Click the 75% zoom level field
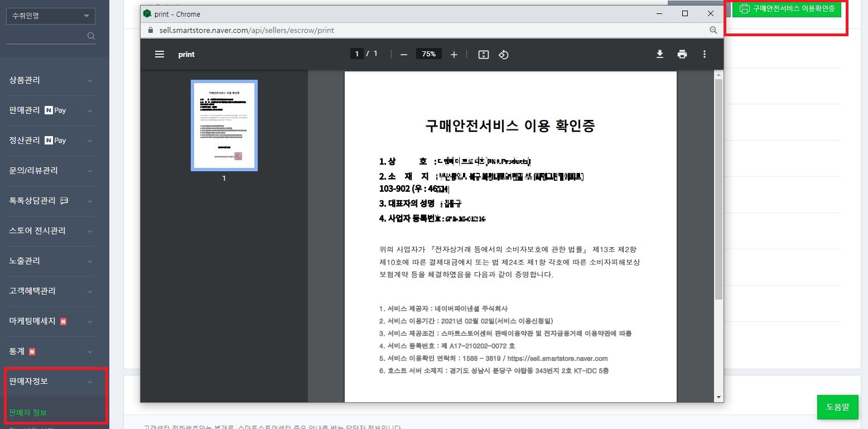Image resolution: width=868 pixels, height=429 pixels. 428,54
